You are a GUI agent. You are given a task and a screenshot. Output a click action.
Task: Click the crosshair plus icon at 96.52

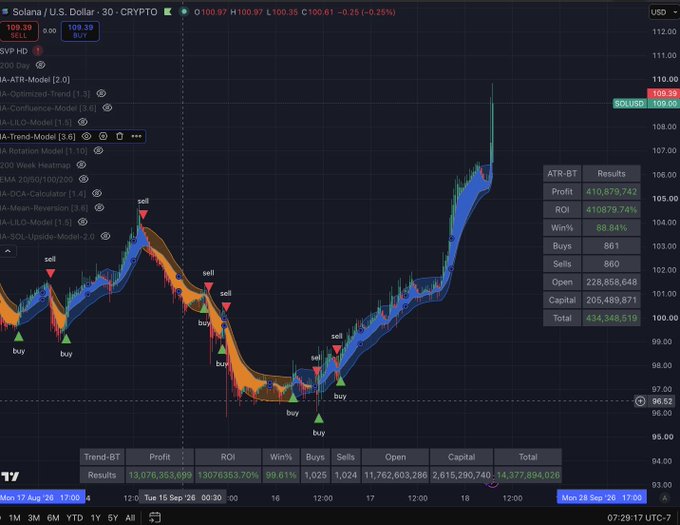pyautogui.click(x=640, y=401)
